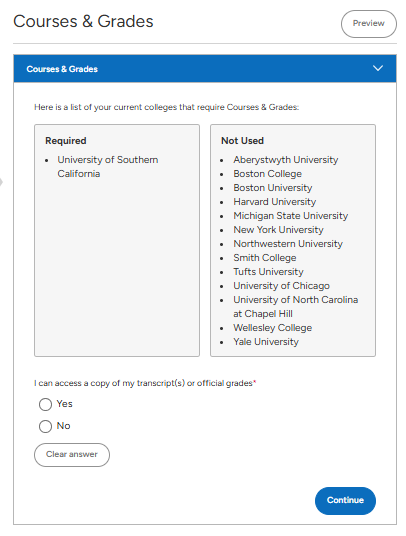Click Wellesley College list entry
The width and height of the screenshot is (406, 536).
point(273,328)
